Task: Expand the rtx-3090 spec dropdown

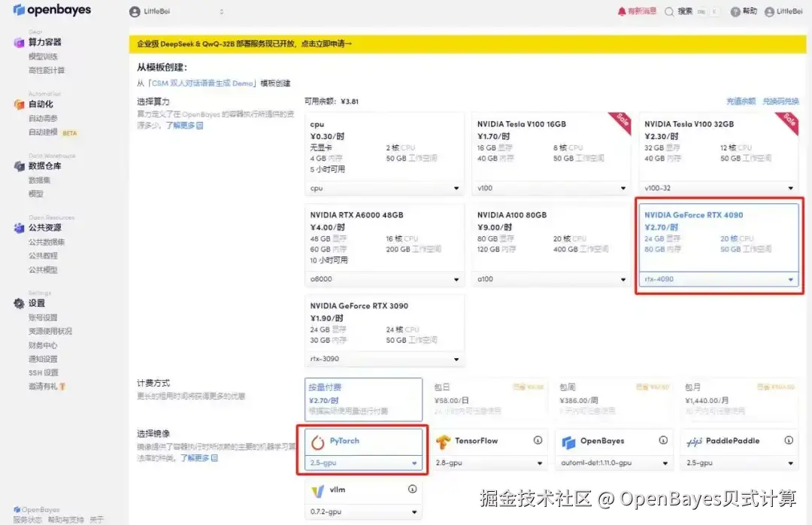Action: click(384, 360)
